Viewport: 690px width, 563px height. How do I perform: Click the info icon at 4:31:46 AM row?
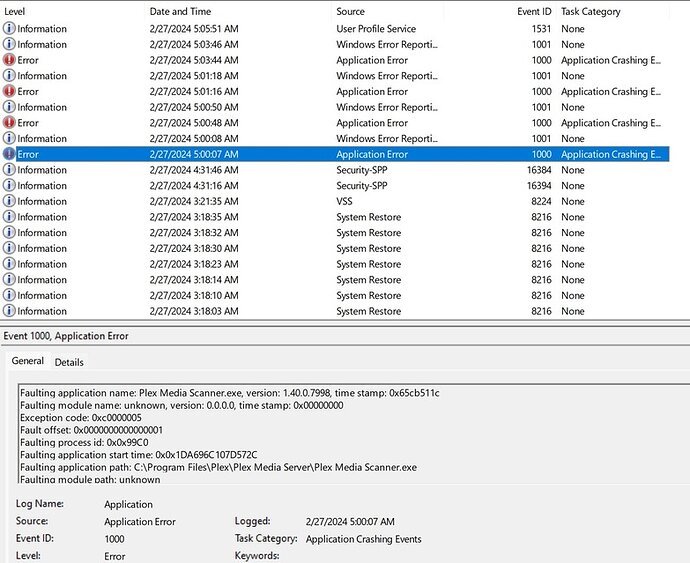9,169
